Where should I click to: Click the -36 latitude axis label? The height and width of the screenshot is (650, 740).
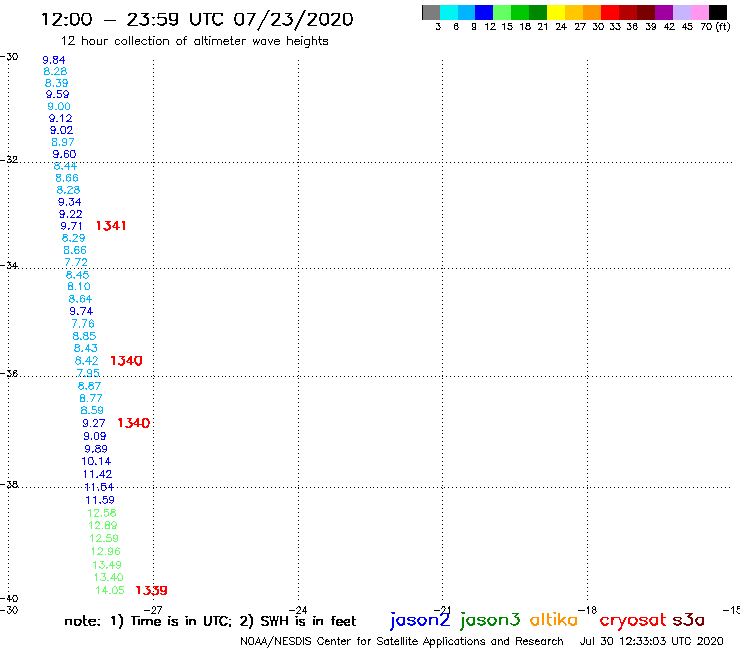pyautogui.click(x=9, y=373)
